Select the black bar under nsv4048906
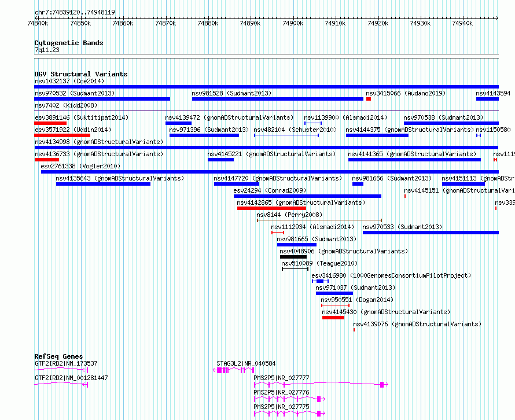This screenshot has height=420, width=515. 293,257
